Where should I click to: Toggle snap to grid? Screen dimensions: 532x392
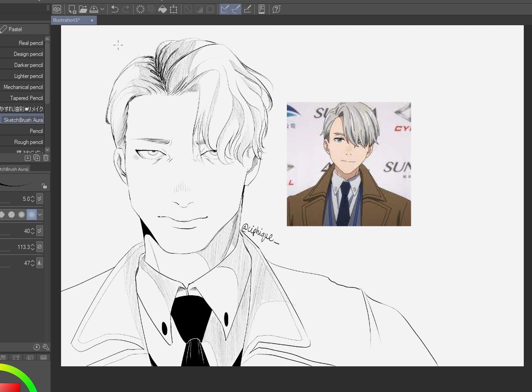tap(248, 9)
